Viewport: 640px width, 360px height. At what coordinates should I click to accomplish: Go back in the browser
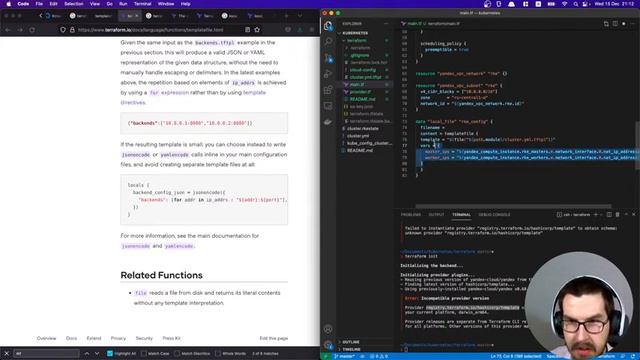tap(8, 30)
